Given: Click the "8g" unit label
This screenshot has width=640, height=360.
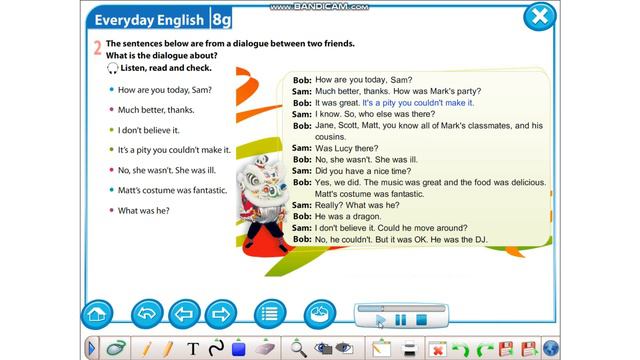Looking at the screenshot, I should [x=222, y=20].
